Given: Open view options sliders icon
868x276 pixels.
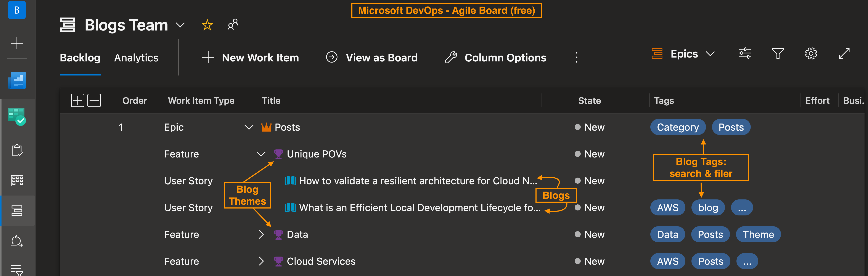Looking at the screenshot, I should point(744,54).
